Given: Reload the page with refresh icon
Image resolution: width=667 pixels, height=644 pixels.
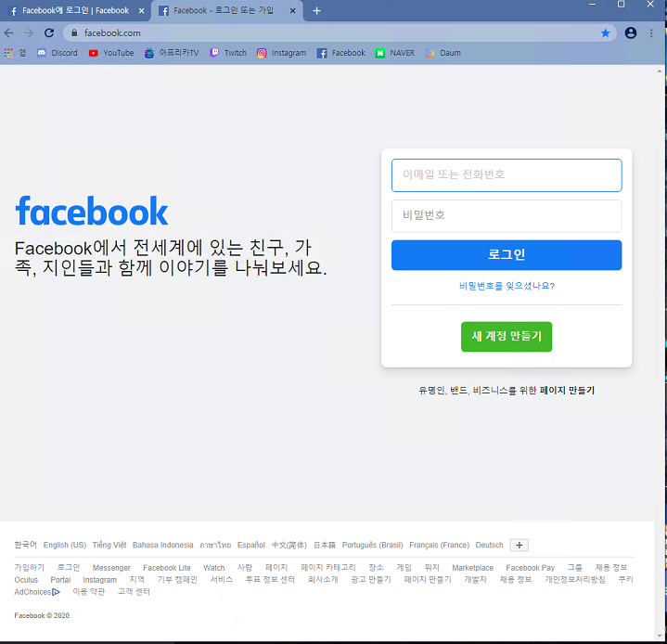Looking at the screenshot, I should tap(49, 32).
